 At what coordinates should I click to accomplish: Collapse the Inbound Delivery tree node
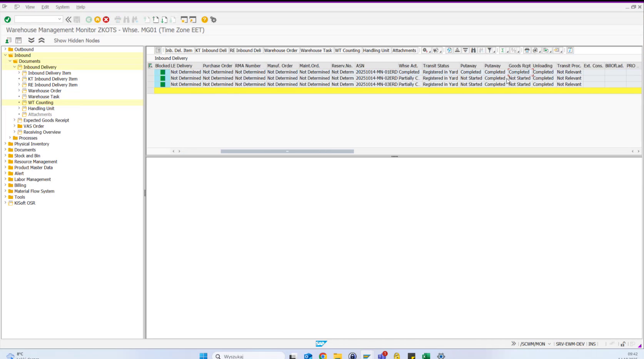coord(15,67)
